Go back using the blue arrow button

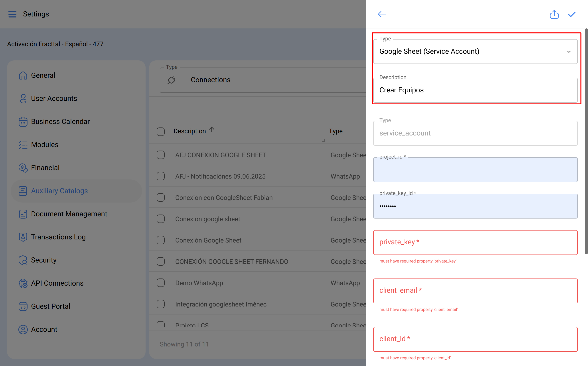pos(382,14)
